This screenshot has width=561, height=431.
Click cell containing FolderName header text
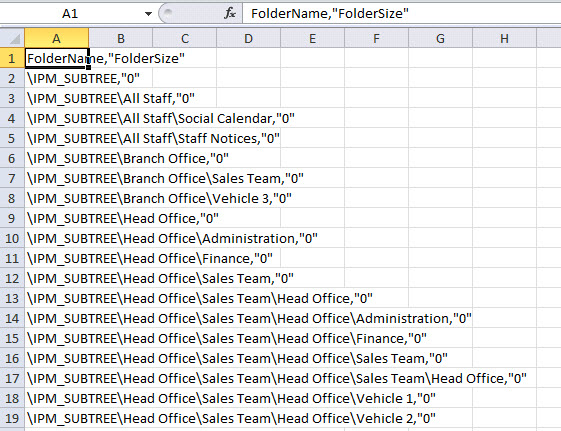(57, 58)
